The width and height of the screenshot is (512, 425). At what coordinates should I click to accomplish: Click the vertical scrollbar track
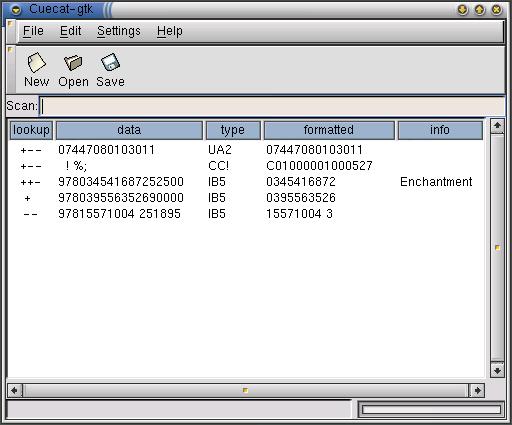(x=497, y=248)
